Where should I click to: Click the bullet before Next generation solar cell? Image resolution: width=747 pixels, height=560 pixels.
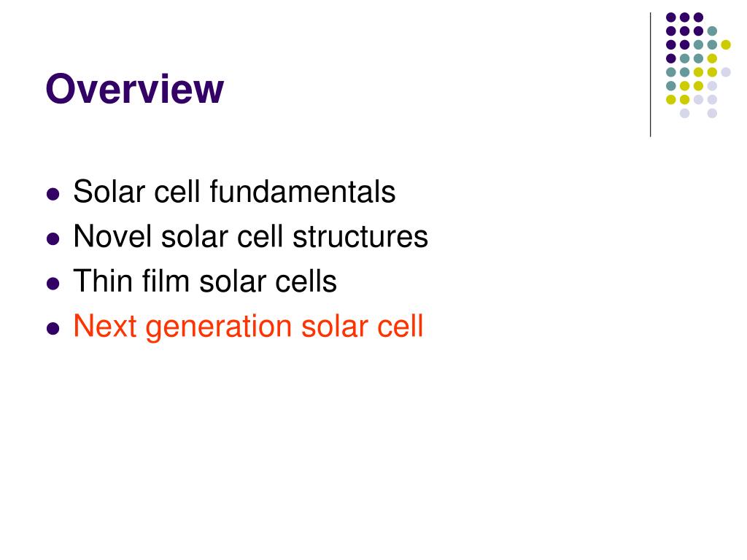[x=53, y=329]
